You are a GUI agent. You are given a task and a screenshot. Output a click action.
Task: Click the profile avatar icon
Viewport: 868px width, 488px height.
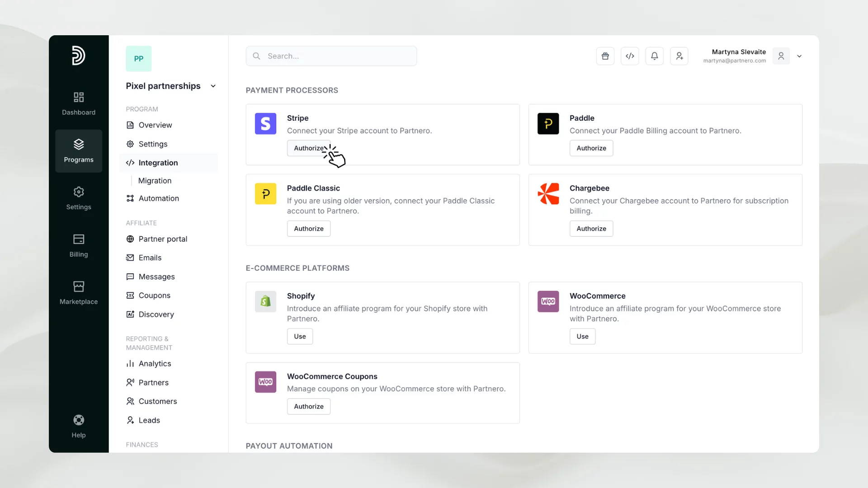click(781, 56)
